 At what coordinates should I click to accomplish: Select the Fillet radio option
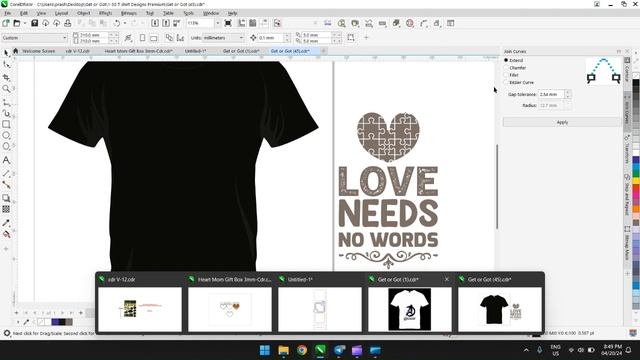(x=506, y=75)
